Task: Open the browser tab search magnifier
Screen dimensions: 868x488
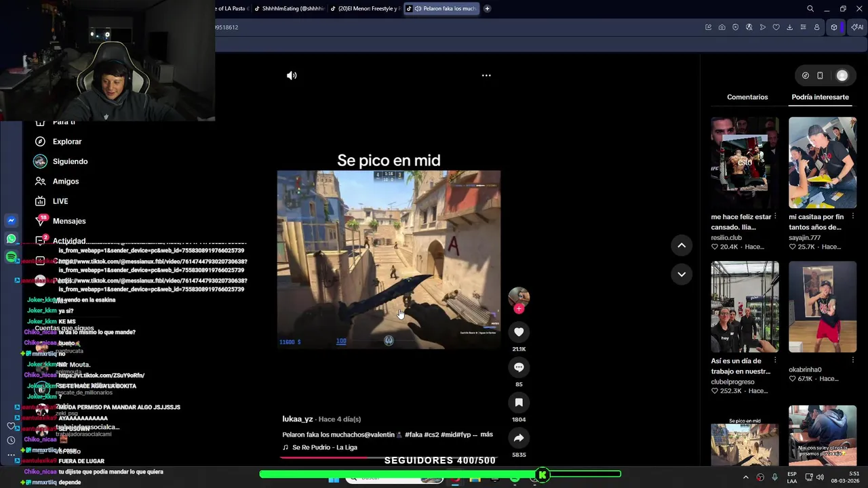Action: tap(810, 9)
